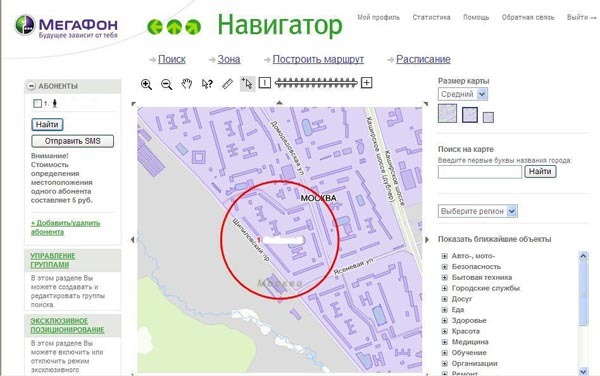Click the object list scroll-up arrow
The width and height of the screenshot is (600, 376).
(583, 256)
